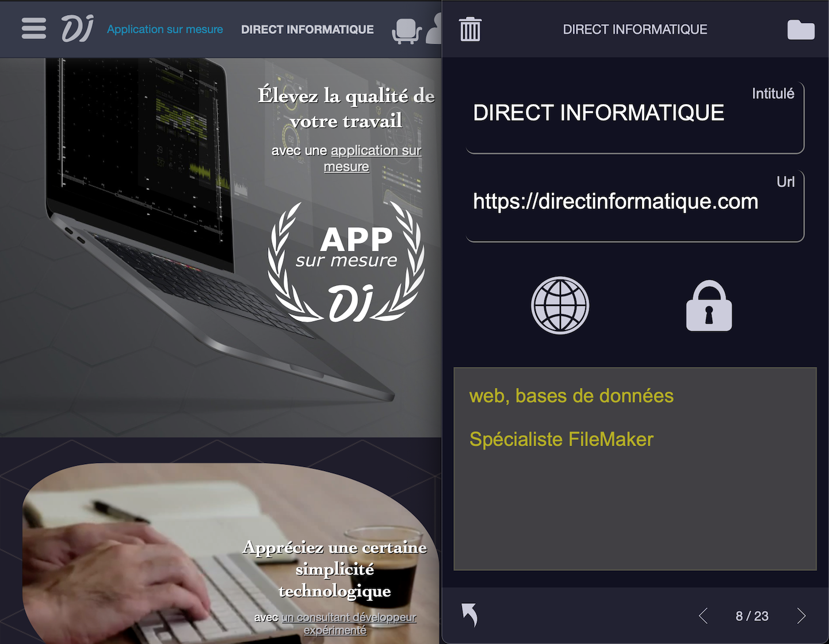This screenshot has width=829, height=644.
Task: Click the 'Élevez la qualité de votre travail' heading
Action: (x=346, y=108)
